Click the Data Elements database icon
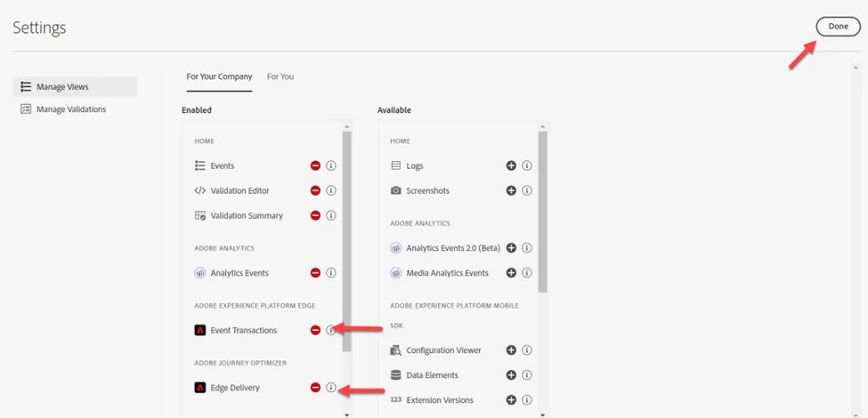Screen dimensions: 868x418 pyautogui.click(x=396, y=375)
